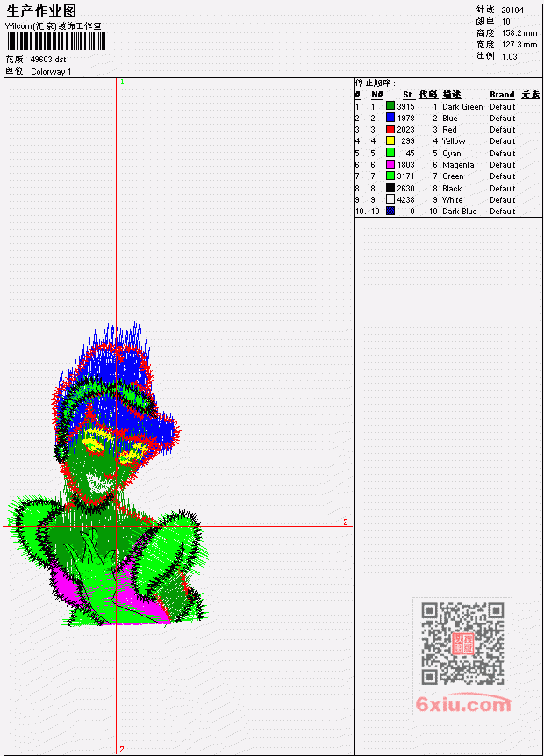The image size is (544, 756).
Task: Click 'Default' brand in the Dark Green row
Action: tap(503, 106)
